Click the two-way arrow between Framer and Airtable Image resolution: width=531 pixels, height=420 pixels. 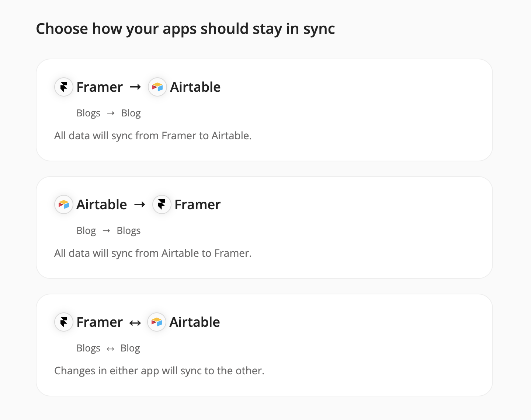click(x=135, y=323)
